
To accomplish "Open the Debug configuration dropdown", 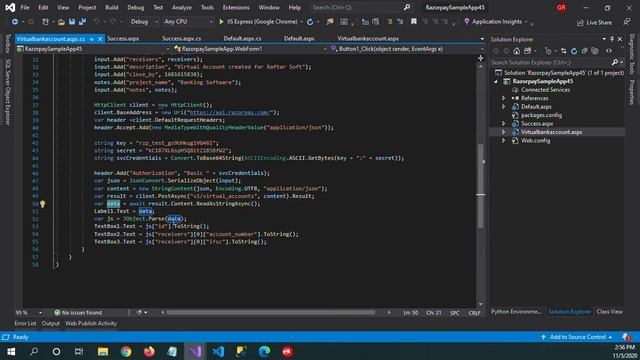I will 144,22.
